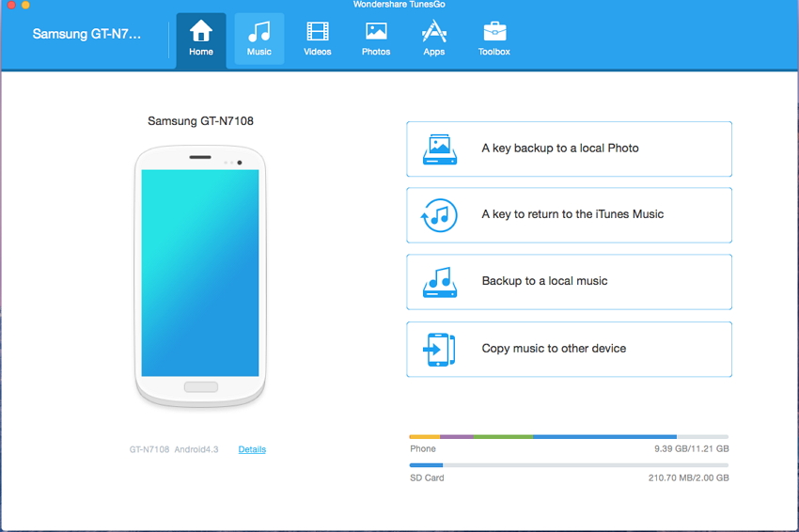Open the Toolbox briefcase icon
Screen dimensions: 799x532
click(493, 32)
